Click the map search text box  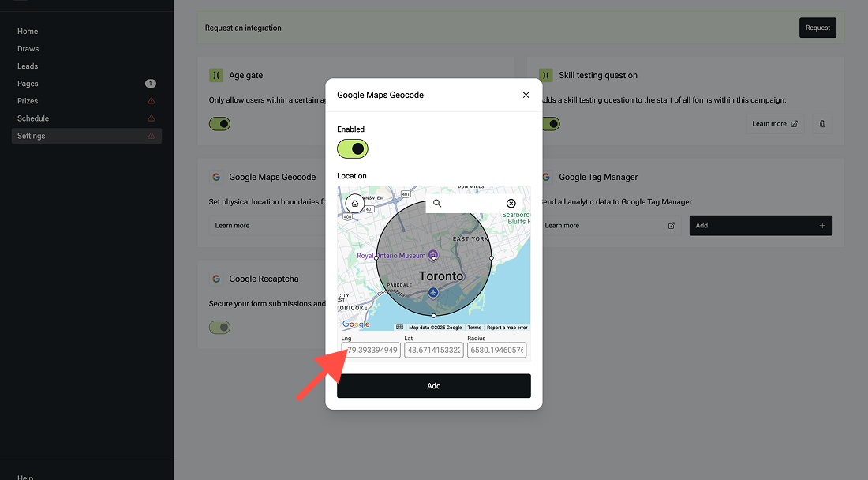(x=474, y=203)
